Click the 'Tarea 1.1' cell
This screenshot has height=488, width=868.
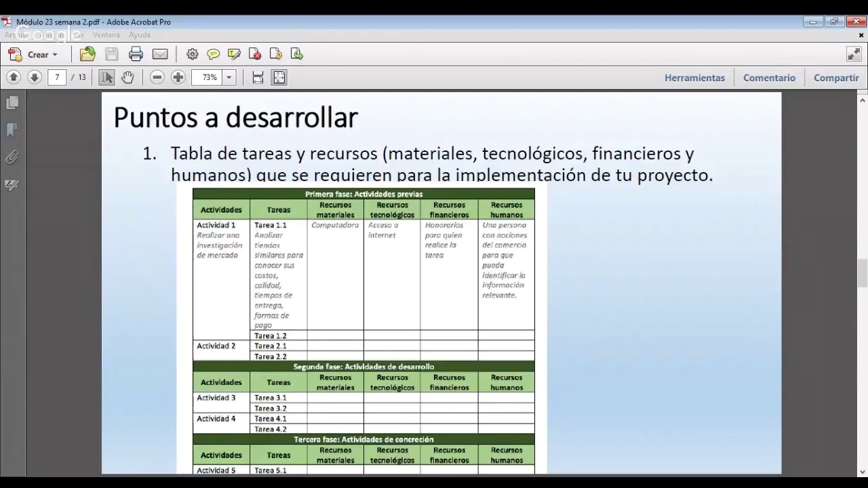[x=278, y=274]
